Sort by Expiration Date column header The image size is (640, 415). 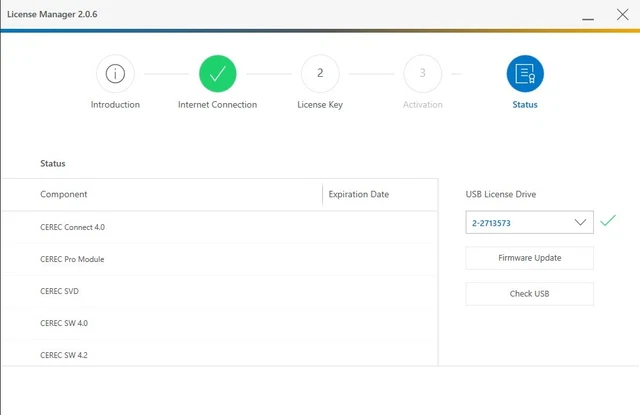tap(358, 194)
